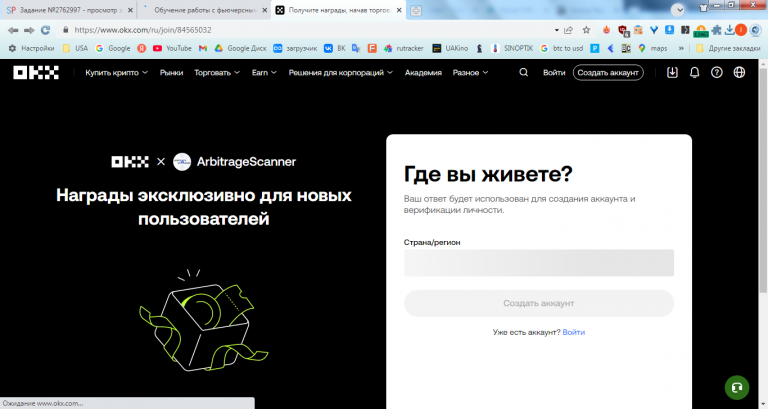The height and width of the screenshot is (409, 768).
Task: Switch to the Обучение работы с фьючерсными tab
Action: click(203, 10)
